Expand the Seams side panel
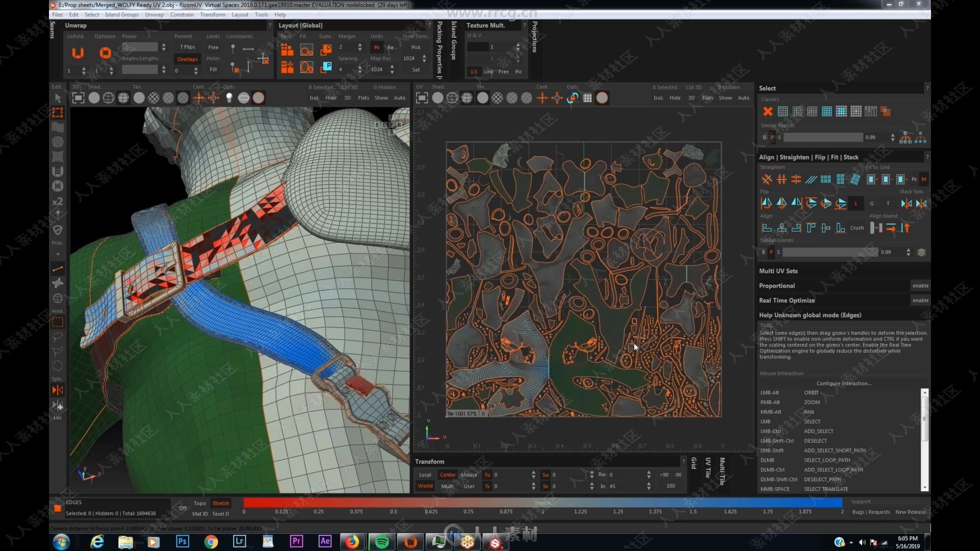The height and width of the screenshot is (551, 980). (x=52, y=30)
